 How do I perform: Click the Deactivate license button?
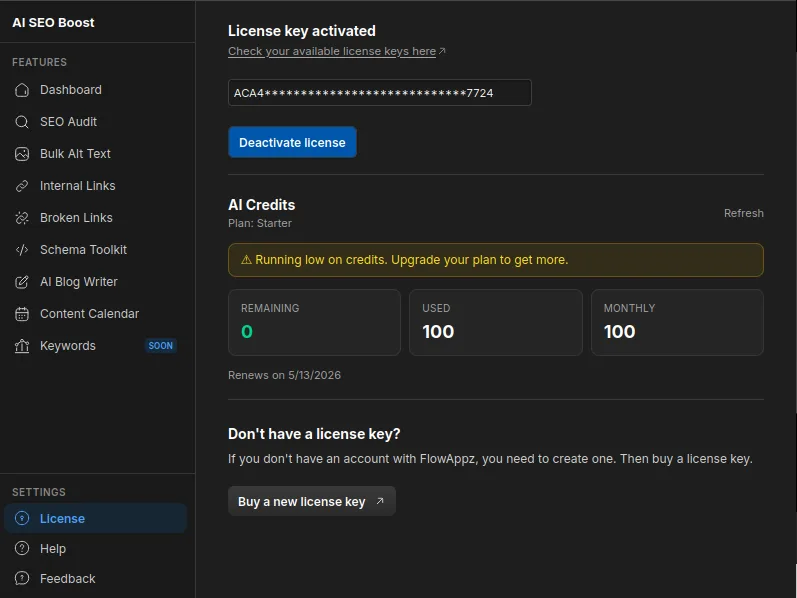tap(292, 142)
